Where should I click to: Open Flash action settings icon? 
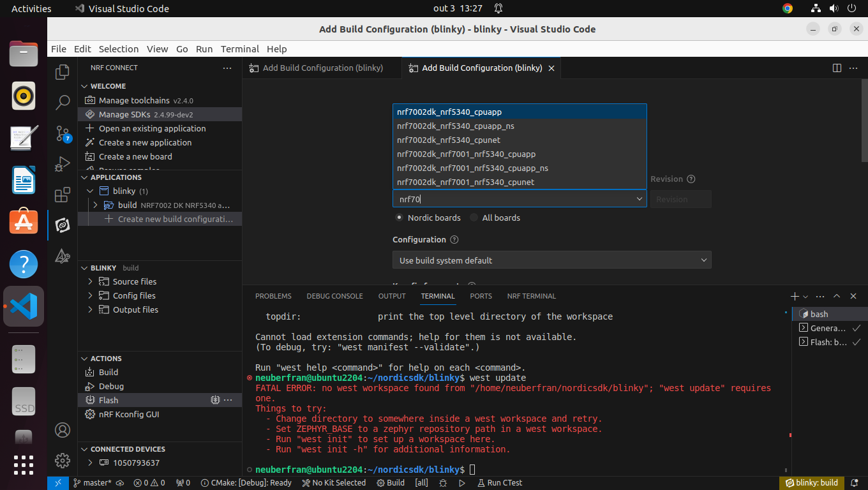coord(216,400)
